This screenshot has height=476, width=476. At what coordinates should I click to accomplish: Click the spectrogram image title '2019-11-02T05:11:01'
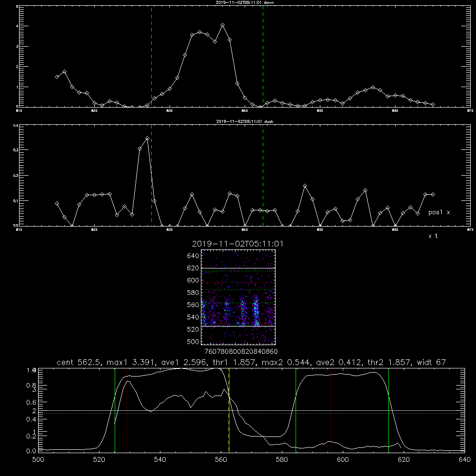tap(238, 244)
